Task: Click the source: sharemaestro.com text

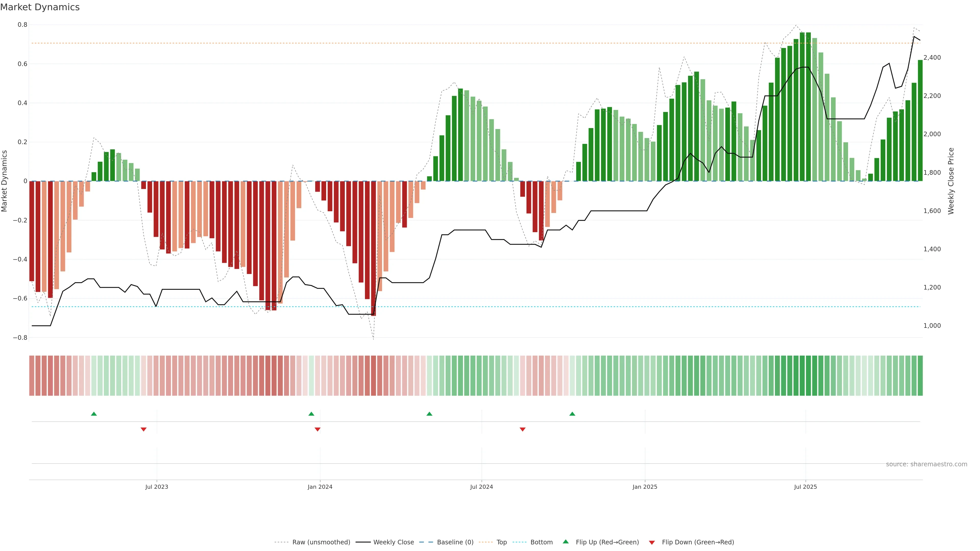Action: pyautogui.click(x=926, y=464)
